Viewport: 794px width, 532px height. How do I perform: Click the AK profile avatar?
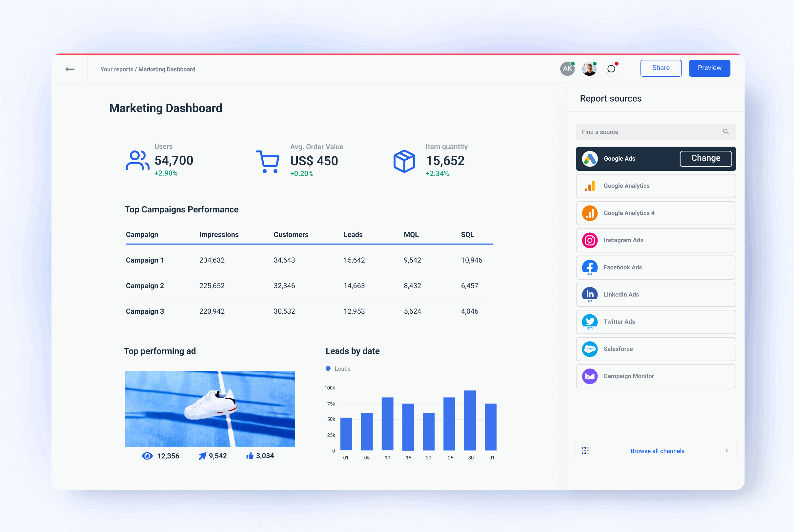pos(567,69)
